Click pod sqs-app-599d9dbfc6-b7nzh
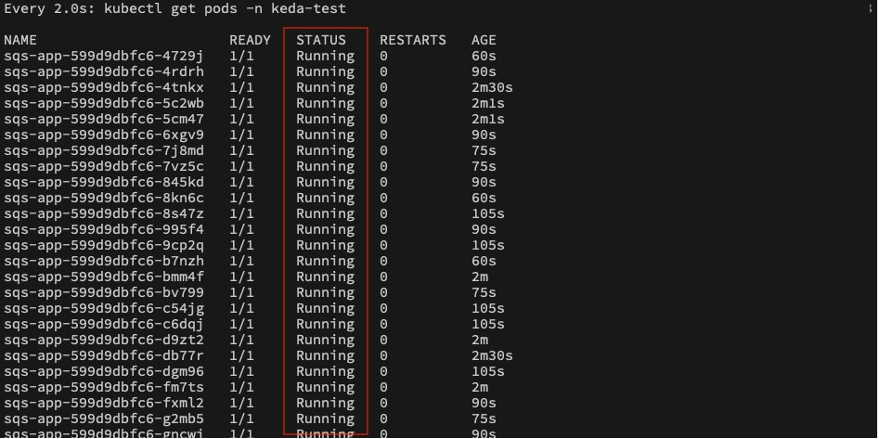This screenshot has width=879, height=439. [x=104, y=261]
